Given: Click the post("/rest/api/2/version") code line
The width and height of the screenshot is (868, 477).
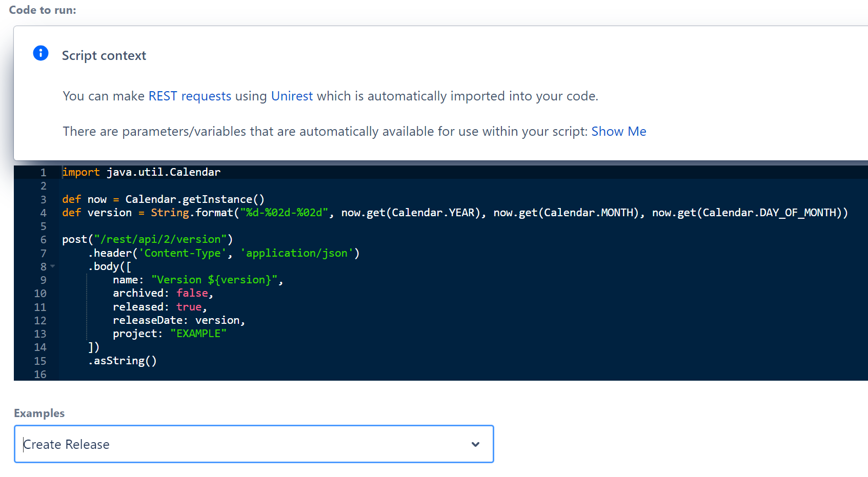Looking at the screenshot, I should click(x=147, y=240).
